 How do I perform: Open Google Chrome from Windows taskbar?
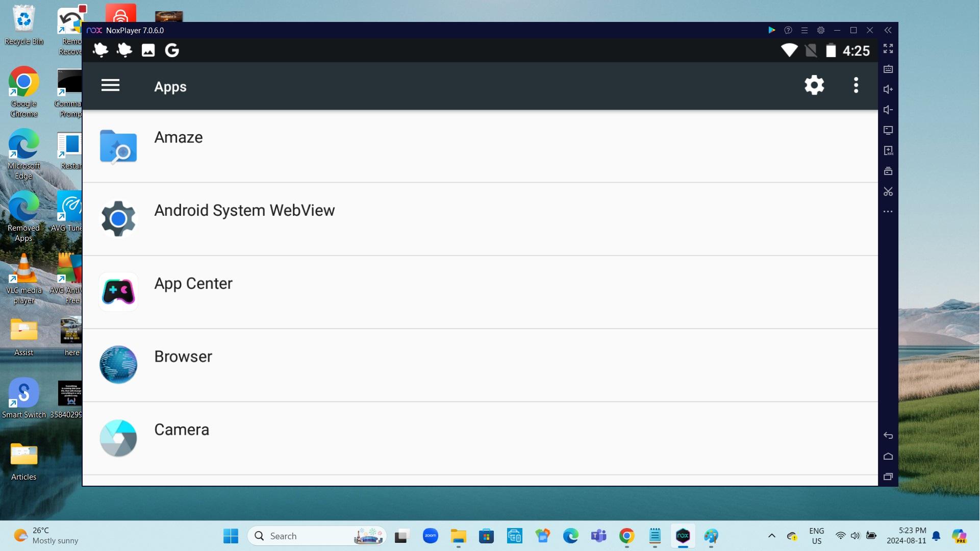click(x=626, y=536)
